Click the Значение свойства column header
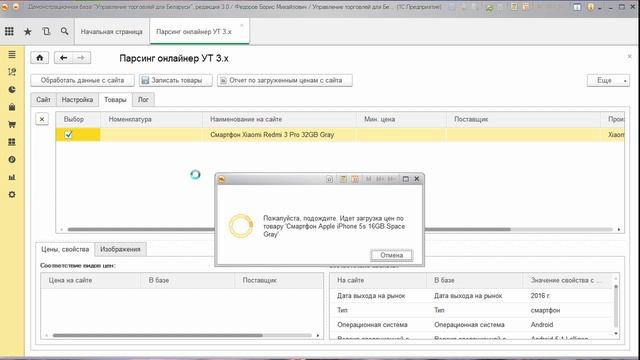 point(568,280)
